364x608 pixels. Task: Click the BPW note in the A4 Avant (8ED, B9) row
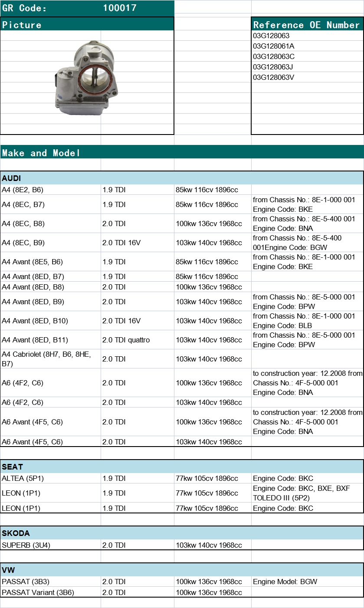[307, 302]
